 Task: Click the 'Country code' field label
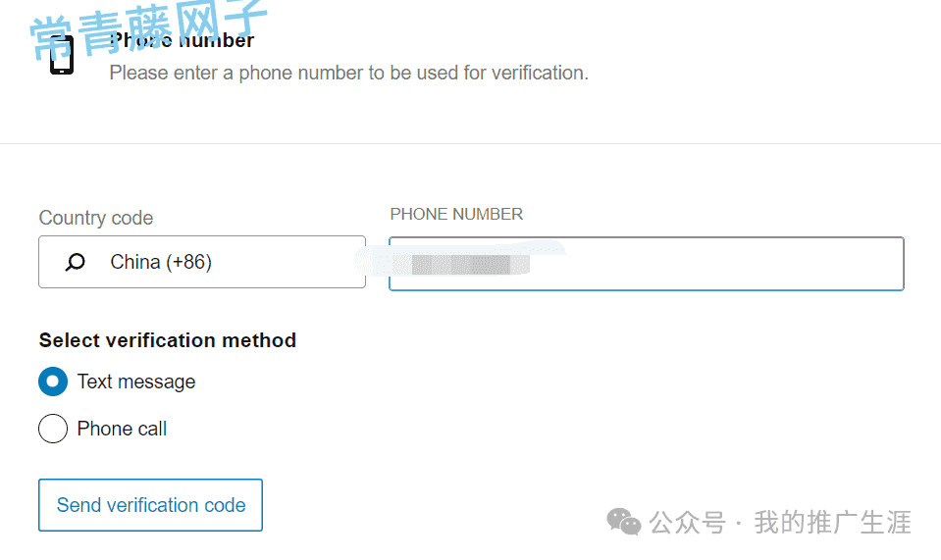pyautogui.click(x=96, y=218)
